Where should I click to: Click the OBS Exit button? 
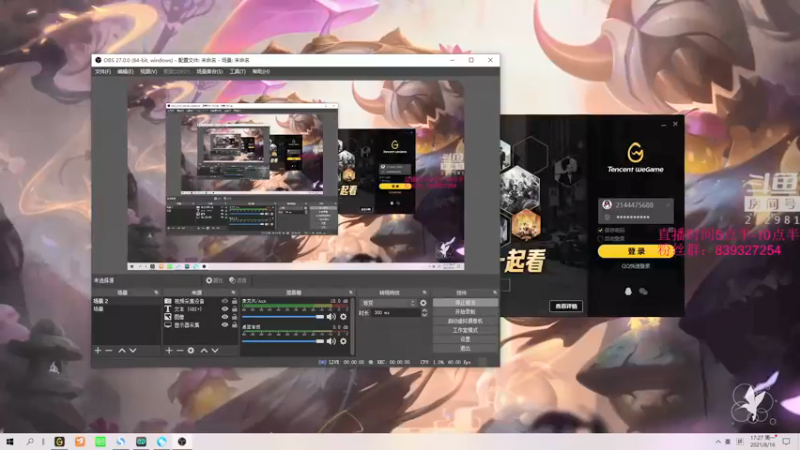point(465,348)
